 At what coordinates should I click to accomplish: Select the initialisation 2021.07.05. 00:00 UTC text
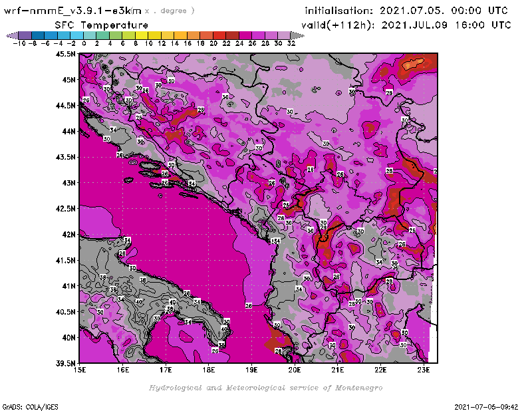point(406,11)
